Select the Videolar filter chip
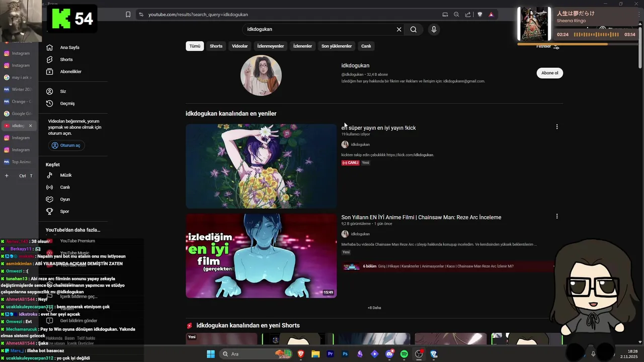The image size is (644, 362). (239, 46)
